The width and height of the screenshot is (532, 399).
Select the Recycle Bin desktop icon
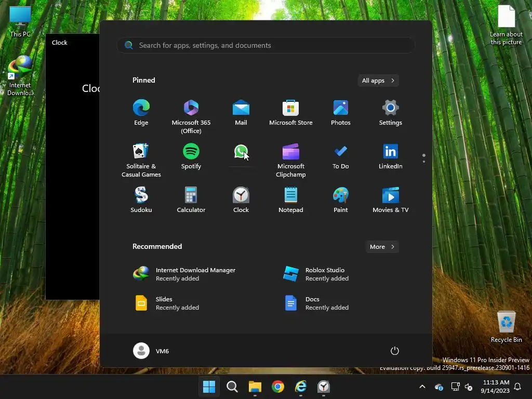point(506,327)
